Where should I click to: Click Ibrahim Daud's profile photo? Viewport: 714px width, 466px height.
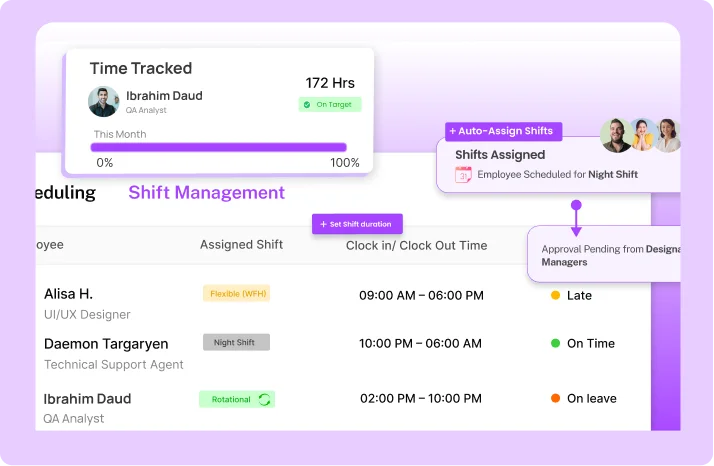pos(103,101)
